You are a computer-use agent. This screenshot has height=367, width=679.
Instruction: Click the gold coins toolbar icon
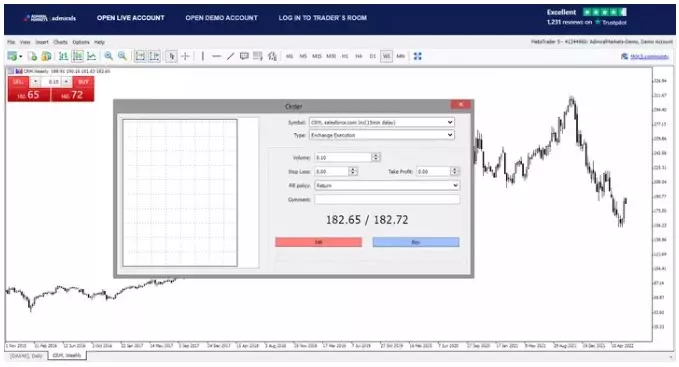coord(46,56)
